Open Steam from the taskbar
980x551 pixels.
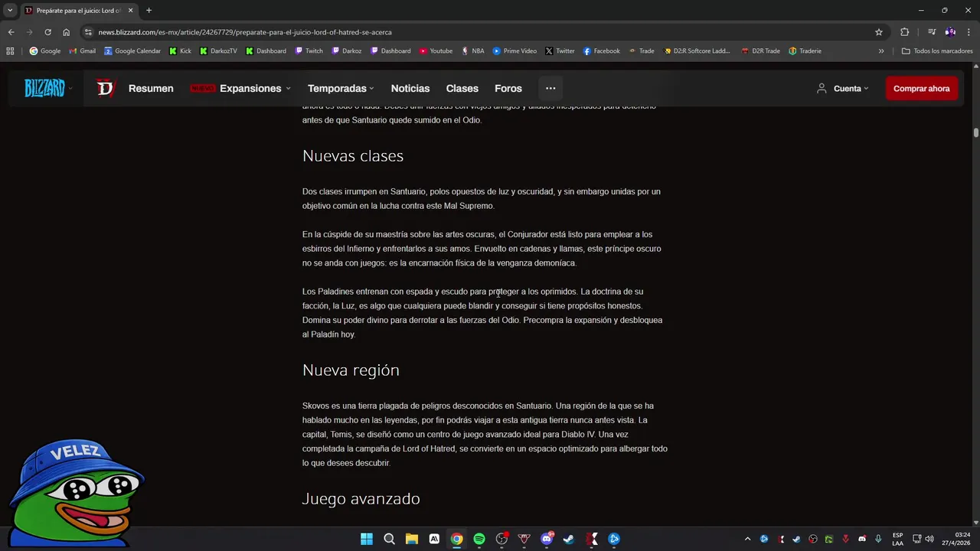[x=569, y=539]
